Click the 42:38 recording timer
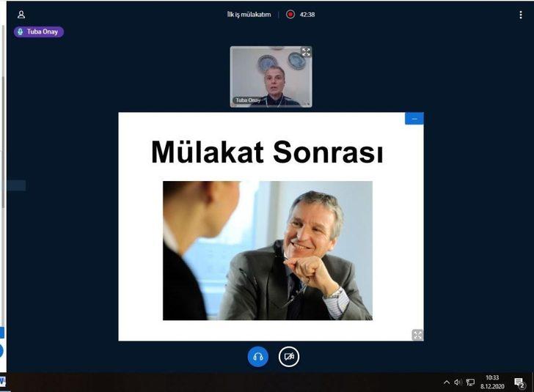 pos(307,14)
